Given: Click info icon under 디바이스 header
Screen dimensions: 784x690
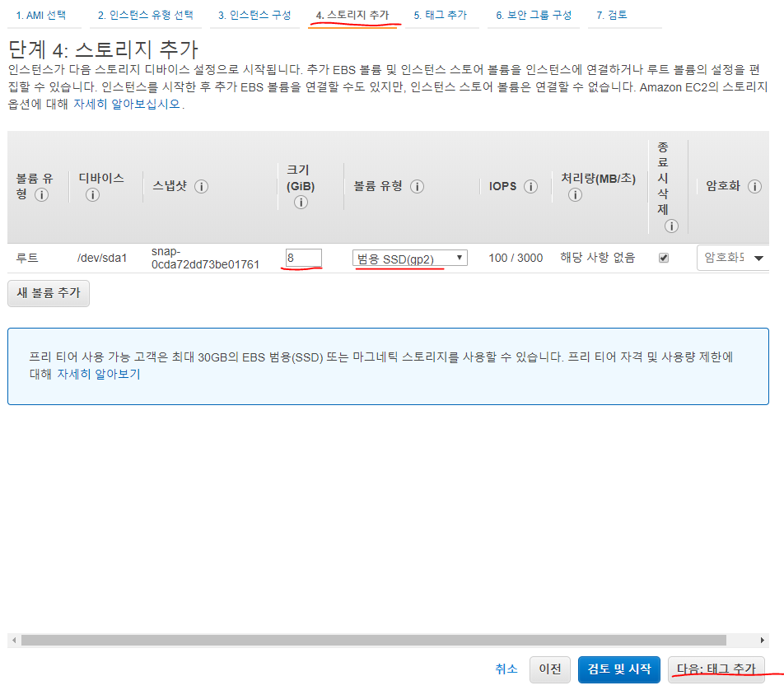Looking at the screenshot, I should pos(92,194).
